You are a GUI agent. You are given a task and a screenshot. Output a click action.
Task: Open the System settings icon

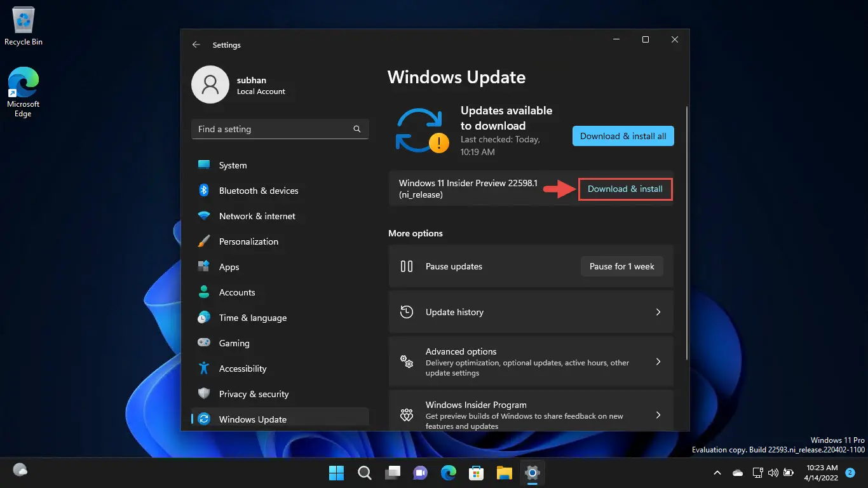[x=204, y=165]
